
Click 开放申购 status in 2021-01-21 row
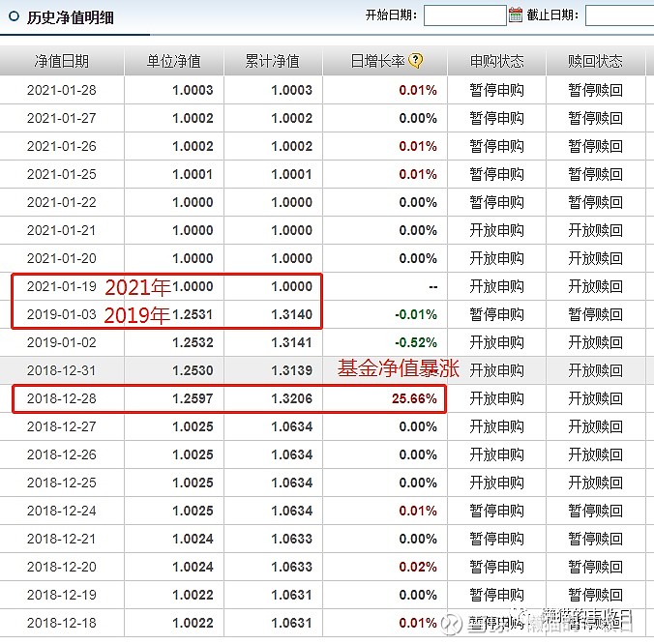coord(496,230)
